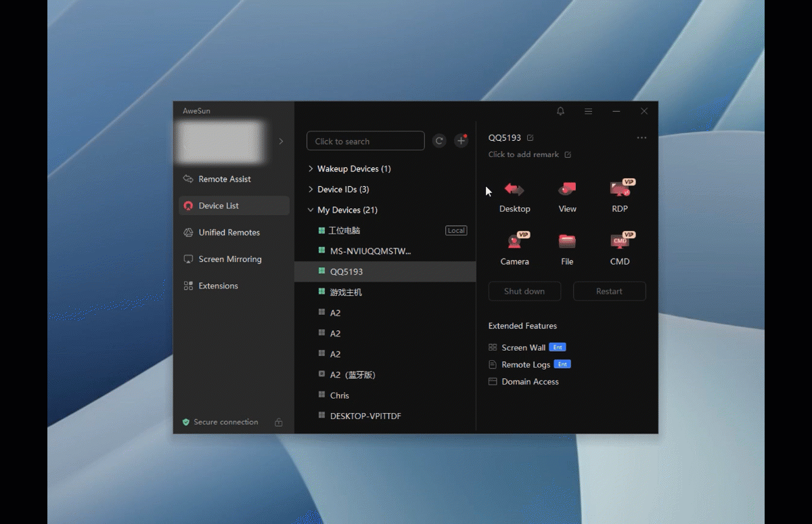The width and height of the screenshot is (812, 524).
Task: Select the blurred account profile area
Action: [x=219, y=142]
